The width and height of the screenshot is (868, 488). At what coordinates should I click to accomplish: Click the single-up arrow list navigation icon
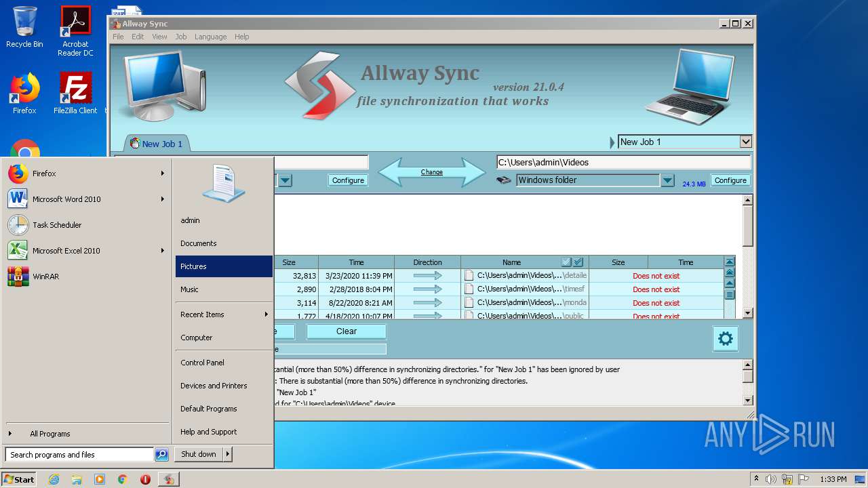(730, 284)
